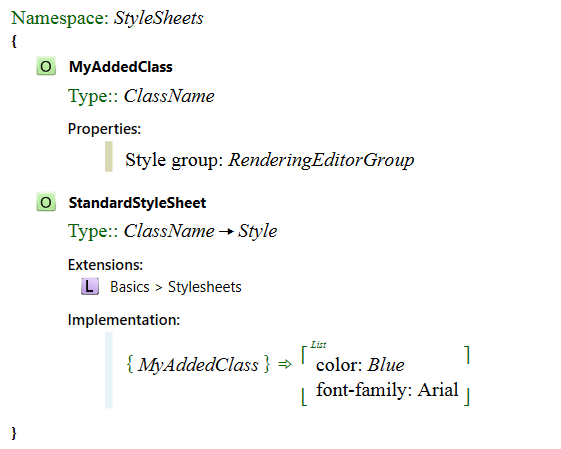
Task: Click the light blue bar beside the implementation
Action: (109, 370)
